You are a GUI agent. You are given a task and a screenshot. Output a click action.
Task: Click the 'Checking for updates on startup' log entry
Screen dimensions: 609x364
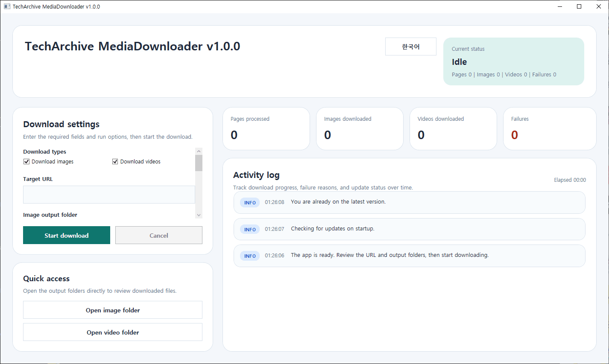click(x=409, y=229)
